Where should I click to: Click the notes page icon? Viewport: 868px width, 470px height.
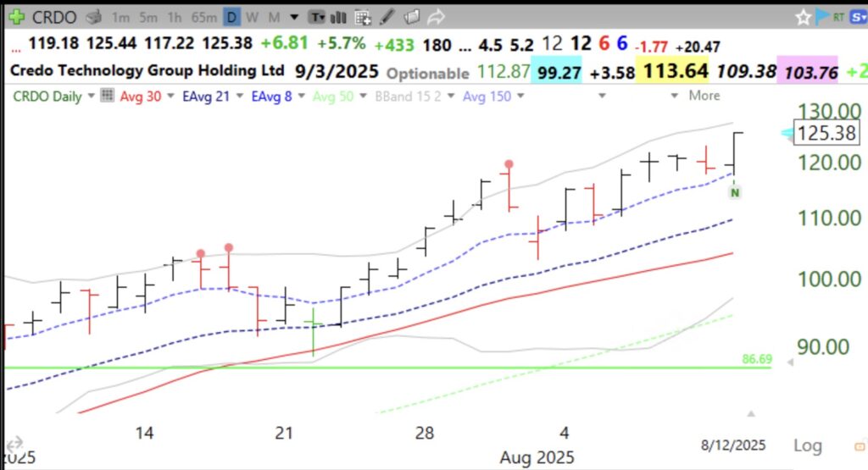coord(411,18)
